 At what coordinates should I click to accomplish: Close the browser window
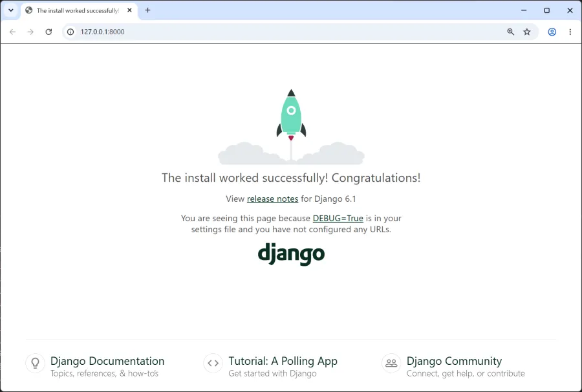pyautogui.click(x=570, y=10)
